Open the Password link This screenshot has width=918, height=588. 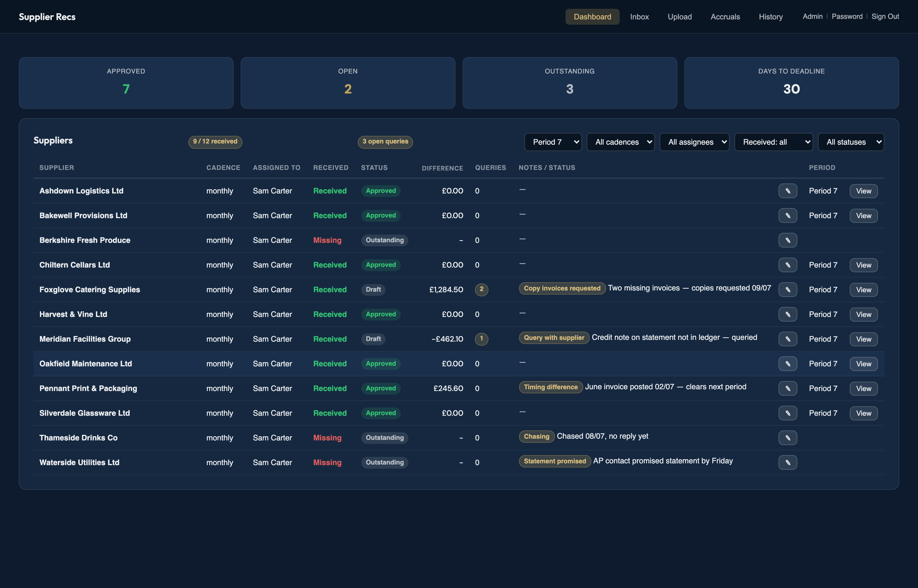point(847,16)
